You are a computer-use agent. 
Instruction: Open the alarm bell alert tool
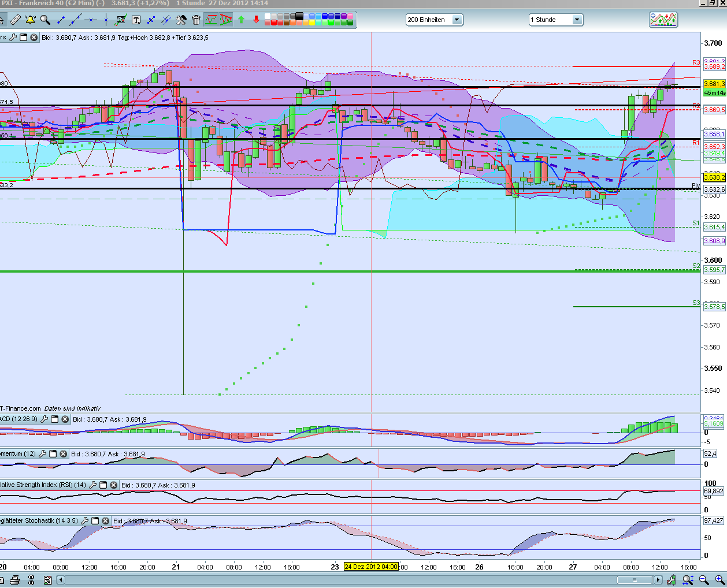coord(31,20)
